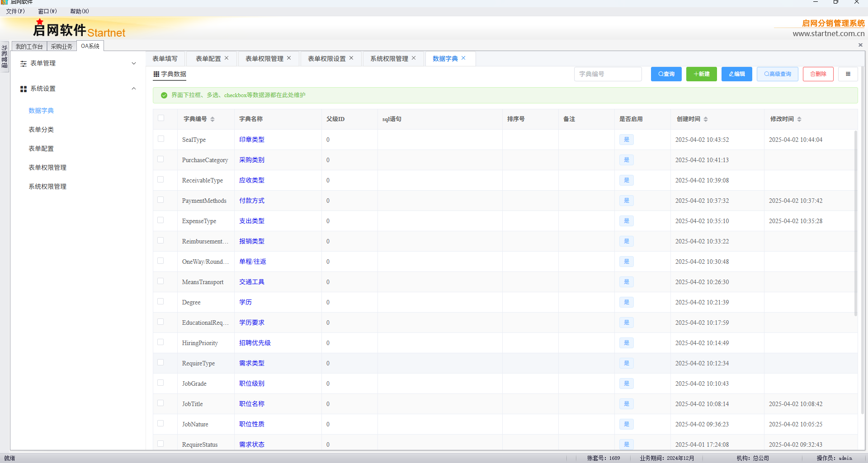Open the column settings grid icon button

coord(848,74)
